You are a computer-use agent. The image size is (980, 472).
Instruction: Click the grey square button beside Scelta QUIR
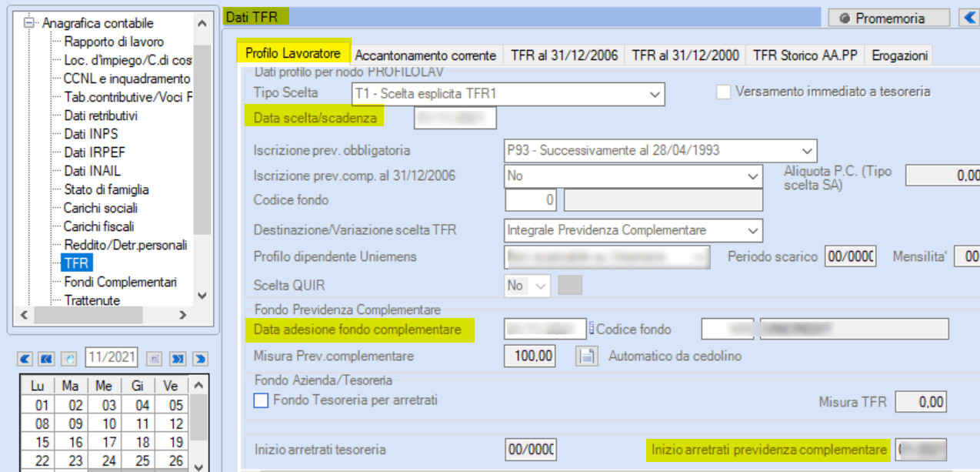[x=569, y=286]
